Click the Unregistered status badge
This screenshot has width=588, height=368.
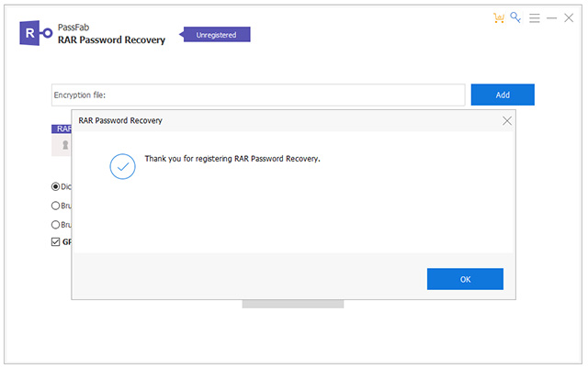pos(215,35)
